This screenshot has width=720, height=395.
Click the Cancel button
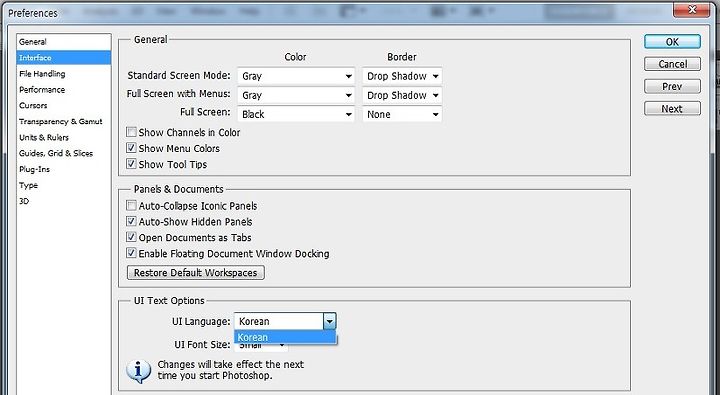tap(672, 64)
